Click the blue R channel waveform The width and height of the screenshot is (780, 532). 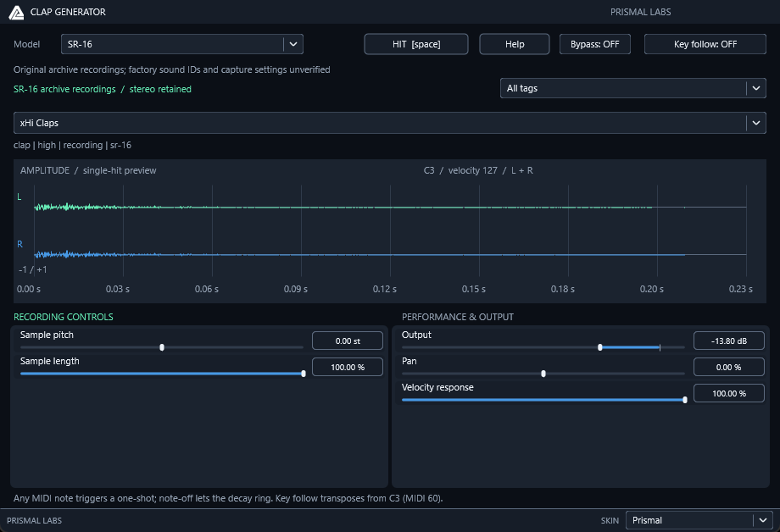[x=359, y=255]
